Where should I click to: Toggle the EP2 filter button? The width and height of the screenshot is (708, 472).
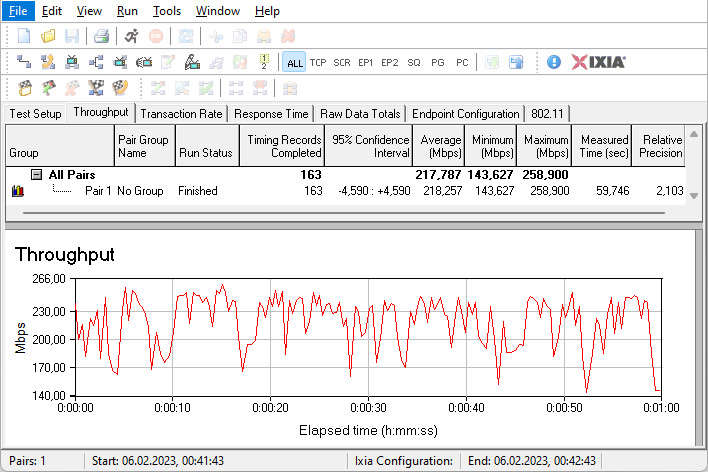pyautogui.click(x=390, y=62)
